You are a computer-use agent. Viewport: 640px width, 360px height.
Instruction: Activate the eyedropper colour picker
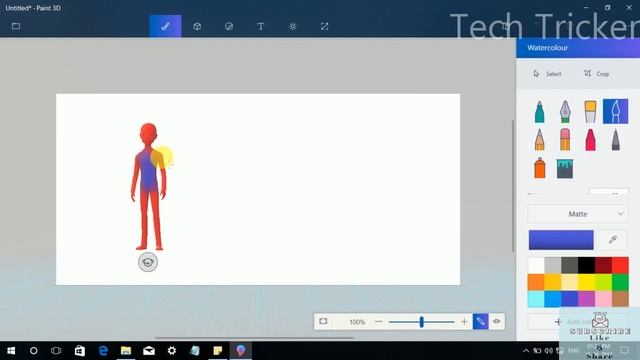click(613, 240)
